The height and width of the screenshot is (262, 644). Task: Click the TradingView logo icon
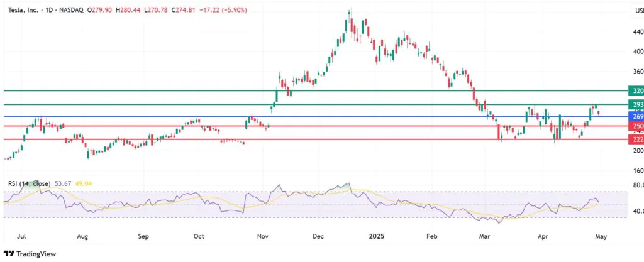9,254
